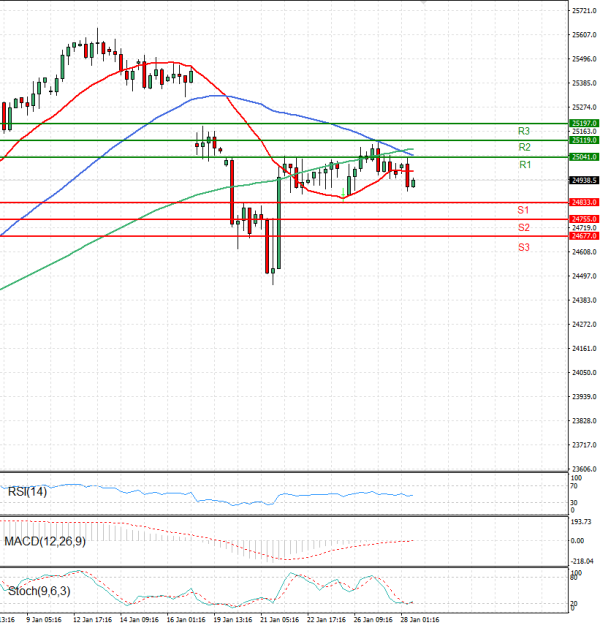
Task: Click the 24608.0 price axis value
Action: tap(584, 252)
